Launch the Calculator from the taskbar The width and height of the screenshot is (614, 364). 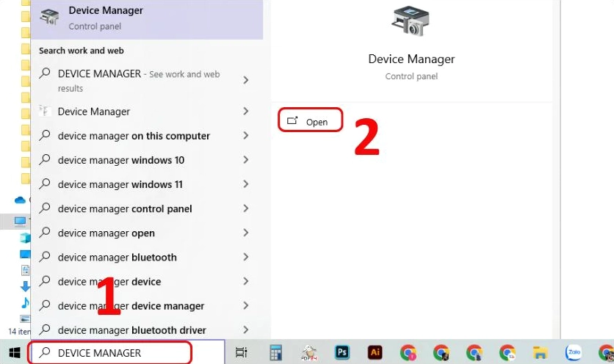(276, 353)
